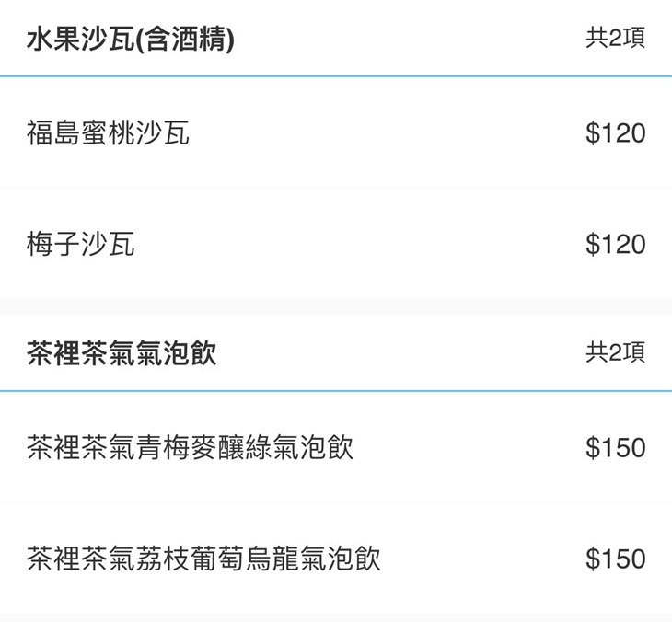Viewport: 672px width, 622px height.
Task: Select the $150 price of 荔枝葡萄烏龍氣泡飲
Action: [x=616, y=559]
